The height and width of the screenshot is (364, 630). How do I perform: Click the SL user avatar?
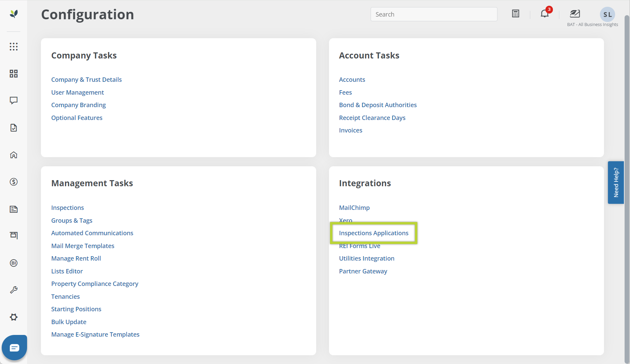pyautogui.click(x=607, y=15)
